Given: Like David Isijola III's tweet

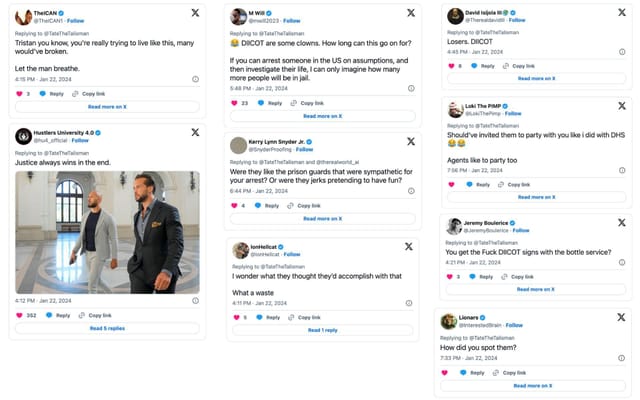Looking at the screenshot, I should (449, 65).
